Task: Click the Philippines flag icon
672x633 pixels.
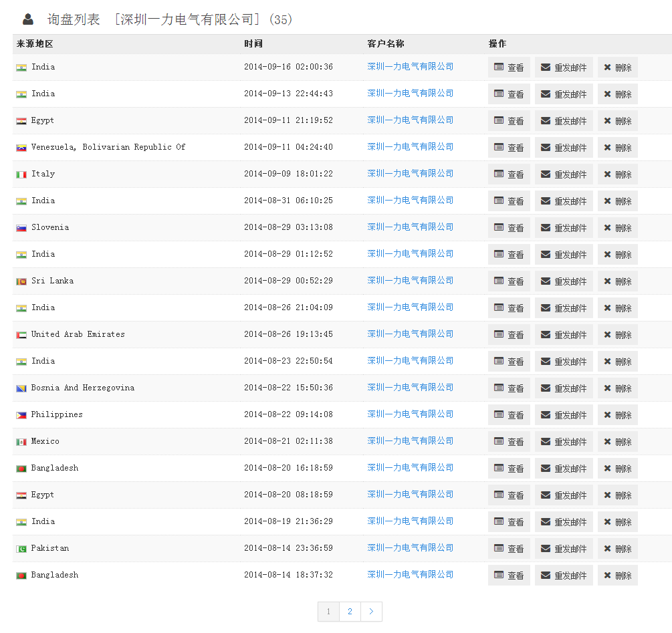Action: click(x=21, y=415)
